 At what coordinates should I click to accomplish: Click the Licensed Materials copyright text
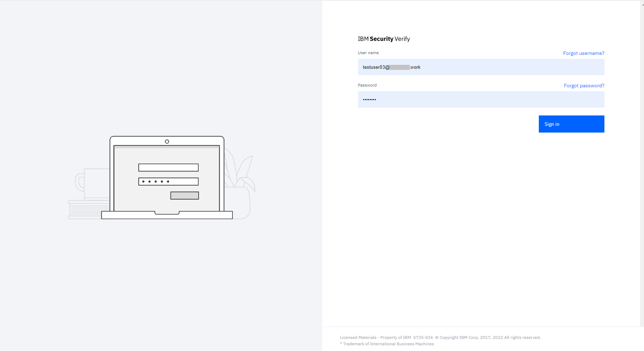tap(440, 337)
